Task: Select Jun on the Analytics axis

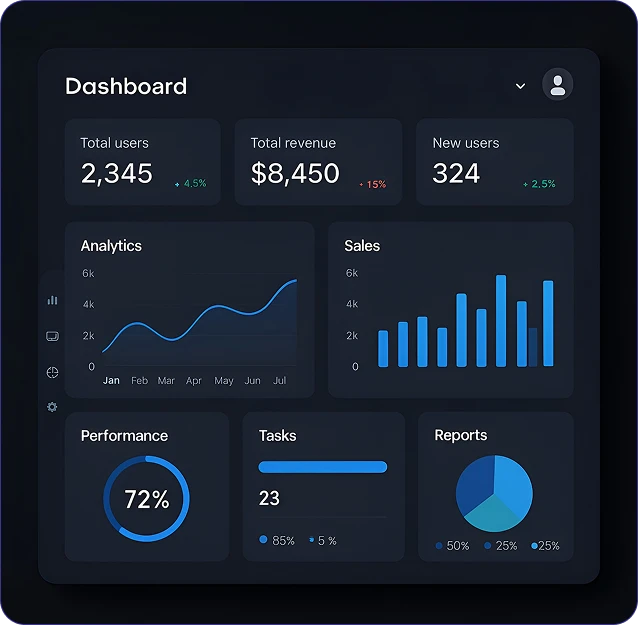Action: pyautogui.click(x=252, y=380)
